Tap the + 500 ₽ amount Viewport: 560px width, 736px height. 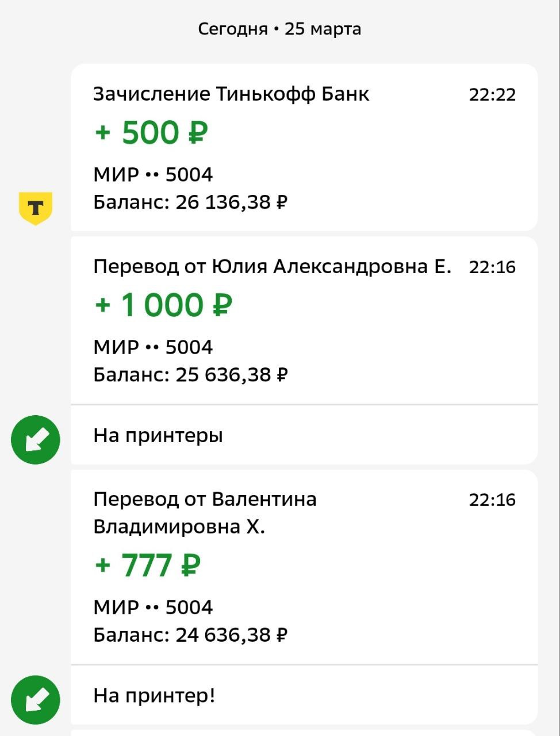(151, 133)
